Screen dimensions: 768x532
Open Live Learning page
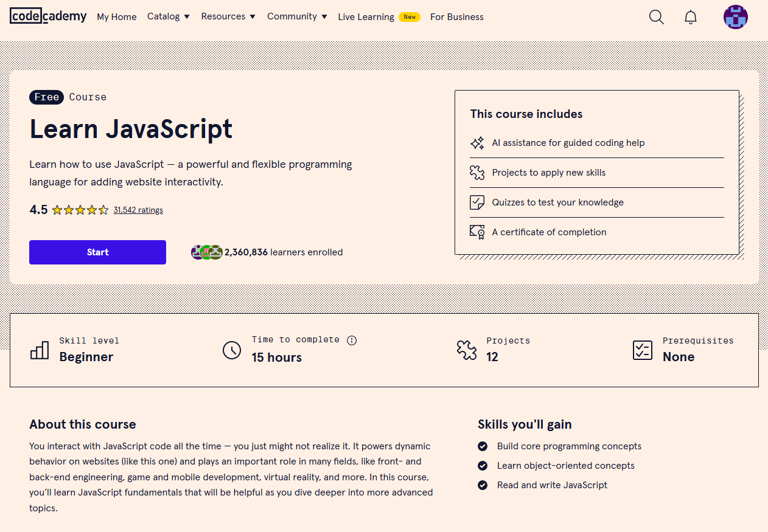[366, 17]
